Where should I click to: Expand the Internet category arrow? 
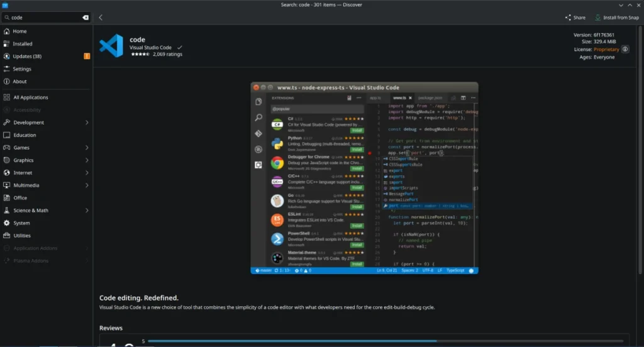pyautogui.click(x=87, y=173)
